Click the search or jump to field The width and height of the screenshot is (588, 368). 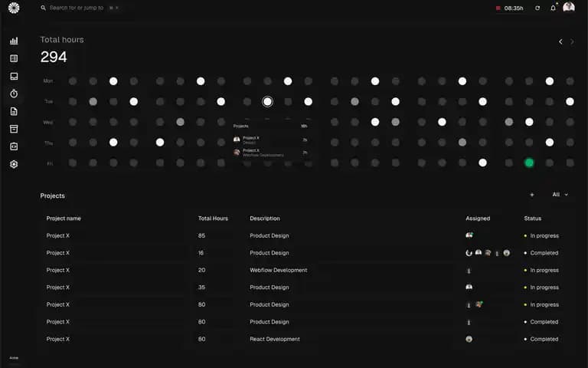coord(80,8)
